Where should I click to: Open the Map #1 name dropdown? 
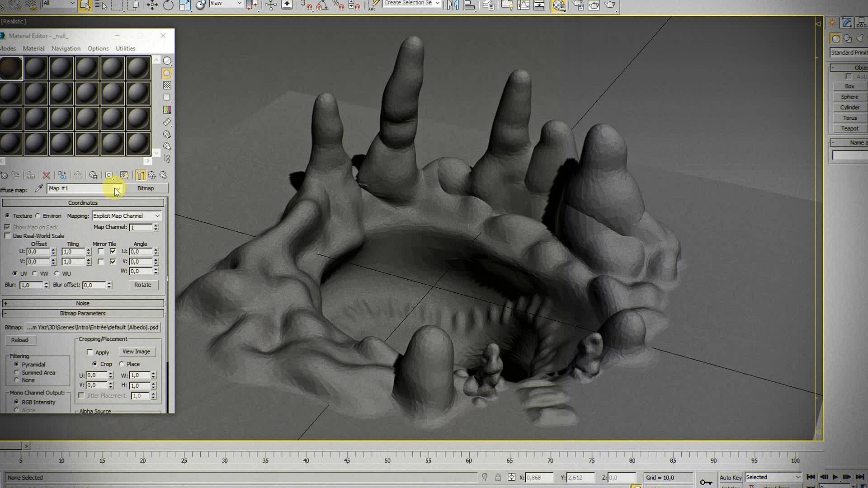[117, 188]
